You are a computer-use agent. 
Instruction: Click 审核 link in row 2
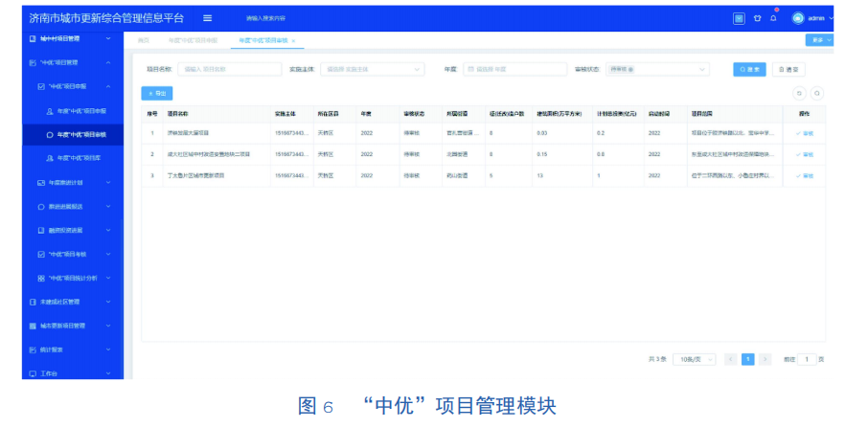point(805,154)
